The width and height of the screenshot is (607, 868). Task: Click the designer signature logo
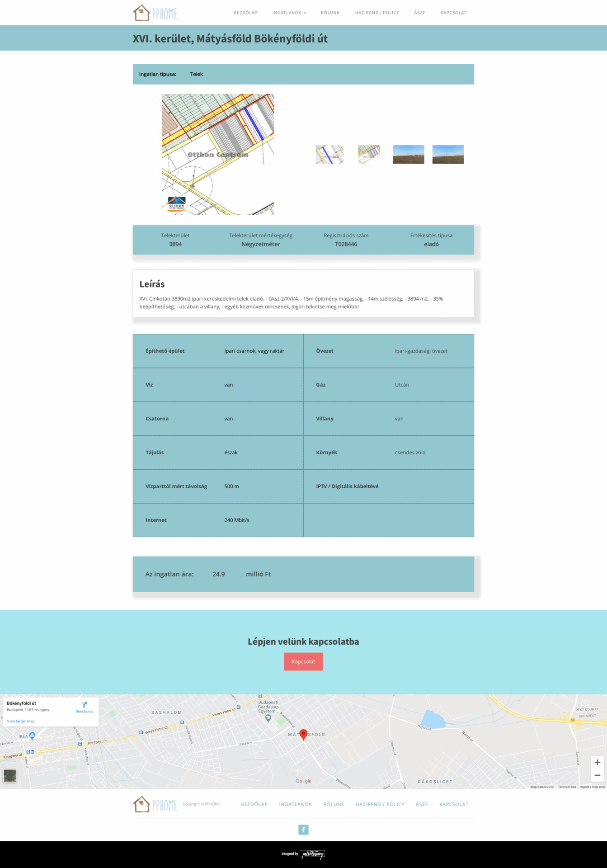point(313,854)
